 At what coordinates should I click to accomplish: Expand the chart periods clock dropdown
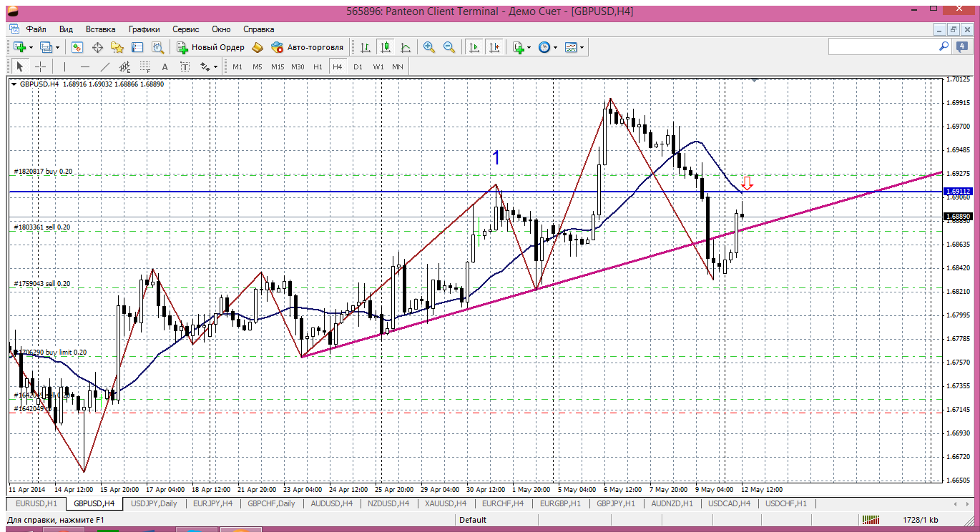coord(555,47)
